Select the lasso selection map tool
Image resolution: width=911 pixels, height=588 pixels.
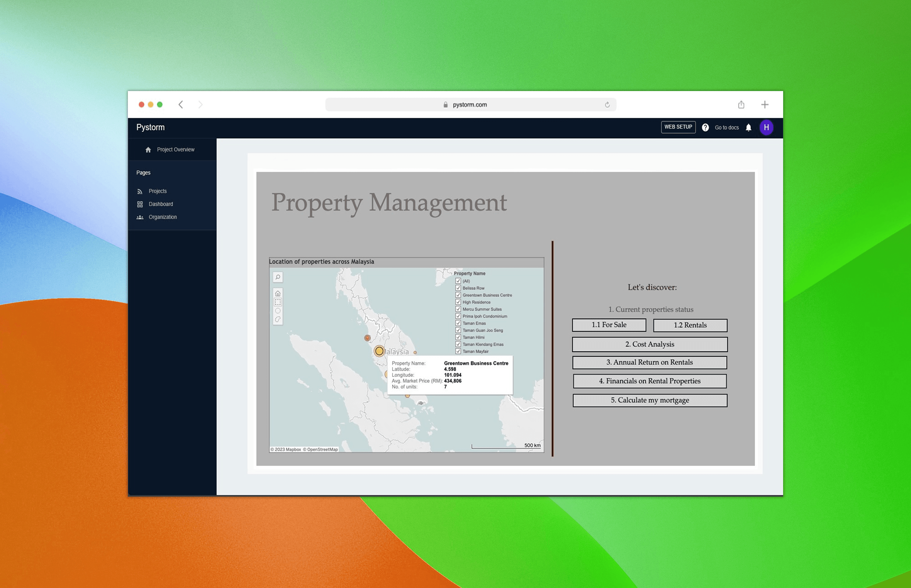[x=278, y=319]
